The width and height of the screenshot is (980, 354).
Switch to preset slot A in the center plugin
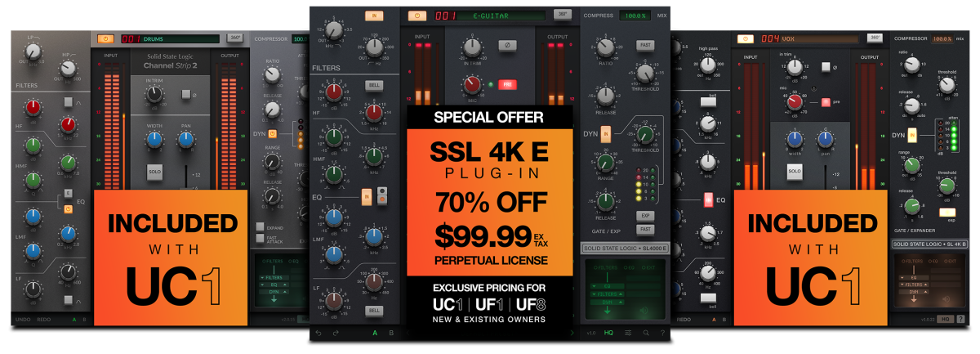click(x=375, y=333)
